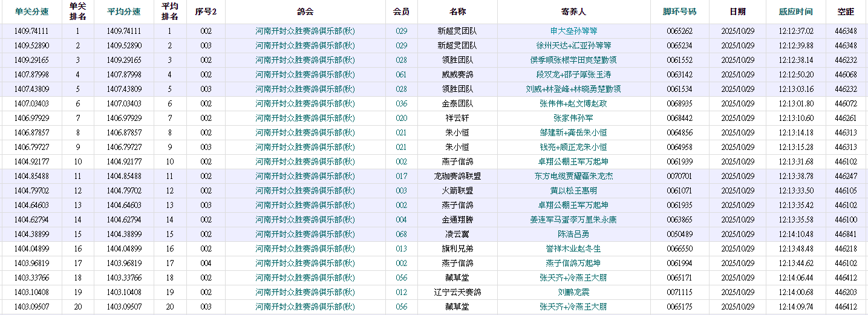View 刘鹏龙震 owner details
Viewport: 868px width, 315px height.
[x=573, y=292]
